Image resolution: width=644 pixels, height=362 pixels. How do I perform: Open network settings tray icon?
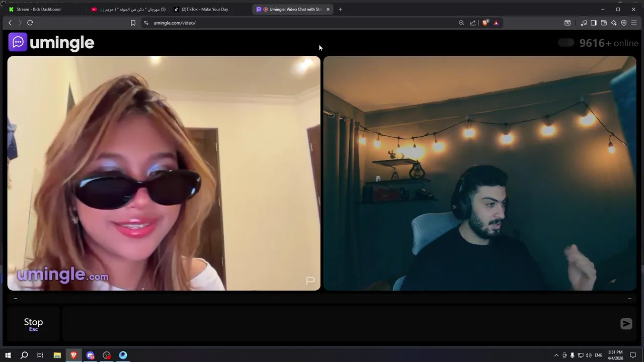tap(581, 355)
